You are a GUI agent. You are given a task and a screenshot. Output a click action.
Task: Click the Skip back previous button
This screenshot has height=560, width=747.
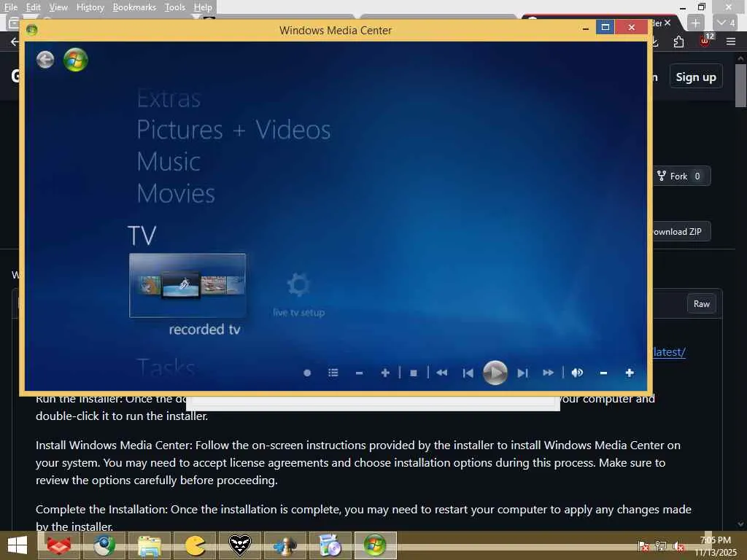pyautogui.click(x=468, y=373)
